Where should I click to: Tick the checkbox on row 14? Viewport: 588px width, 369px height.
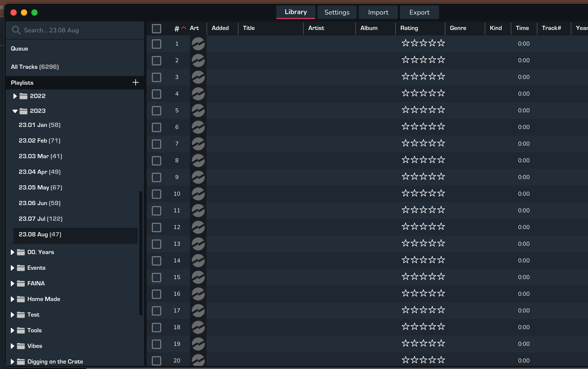pos(157,261)
